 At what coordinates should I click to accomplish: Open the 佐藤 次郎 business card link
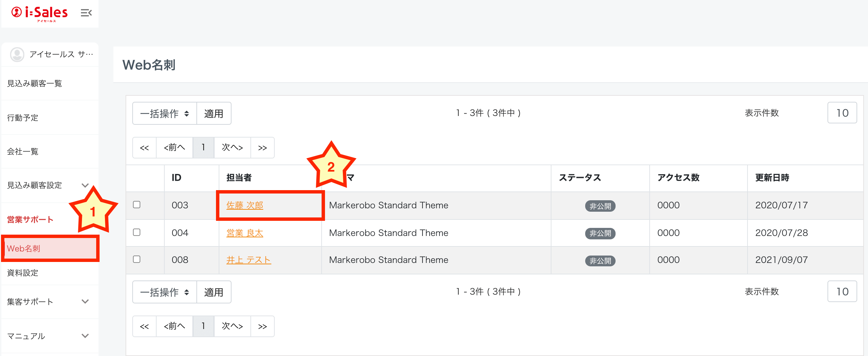245,205
